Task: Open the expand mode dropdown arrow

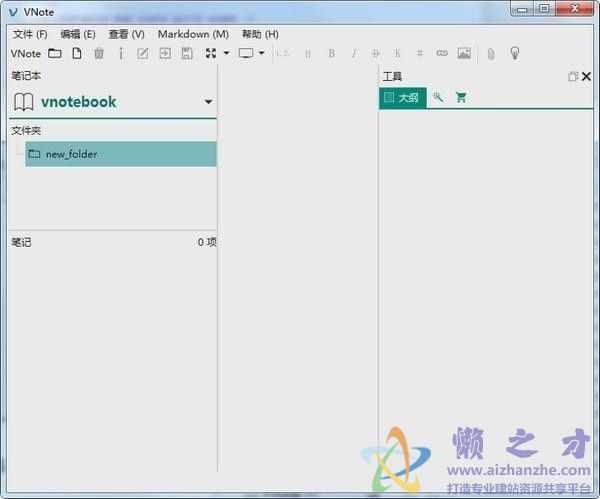Action: pos(227,53)
